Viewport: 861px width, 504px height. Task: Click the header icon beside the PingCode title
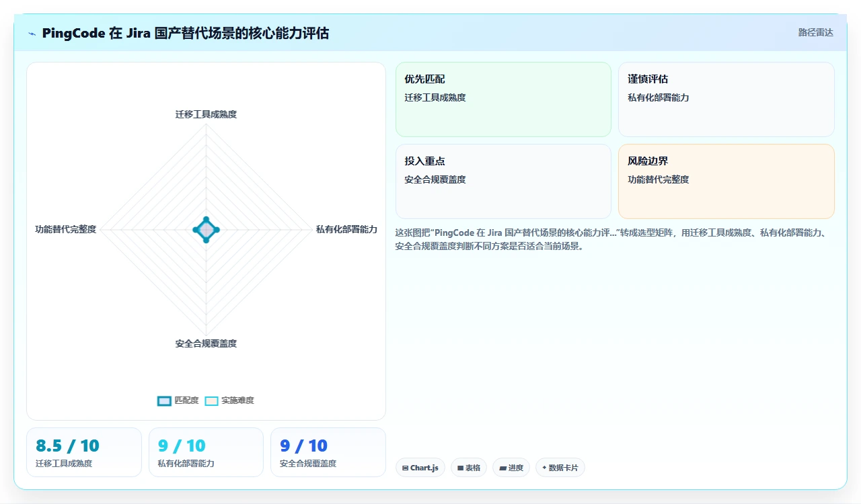[32, 34]
